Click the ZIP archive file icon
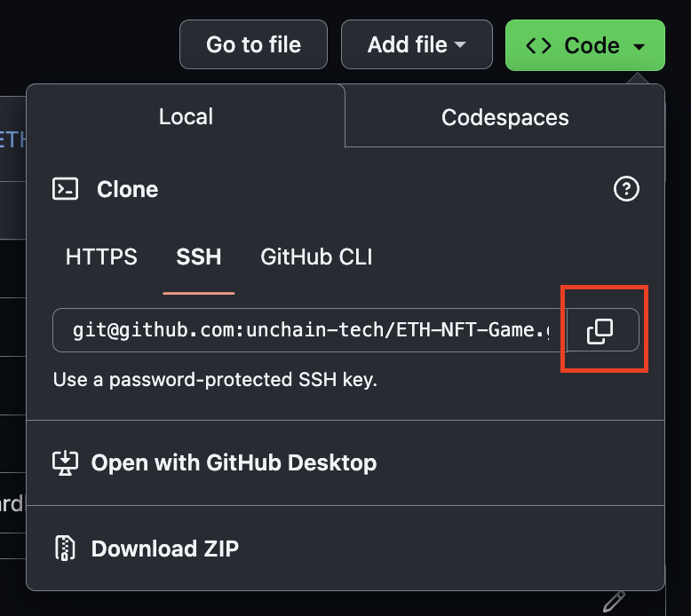Screen dimensions: 691x616 [65, 549]
